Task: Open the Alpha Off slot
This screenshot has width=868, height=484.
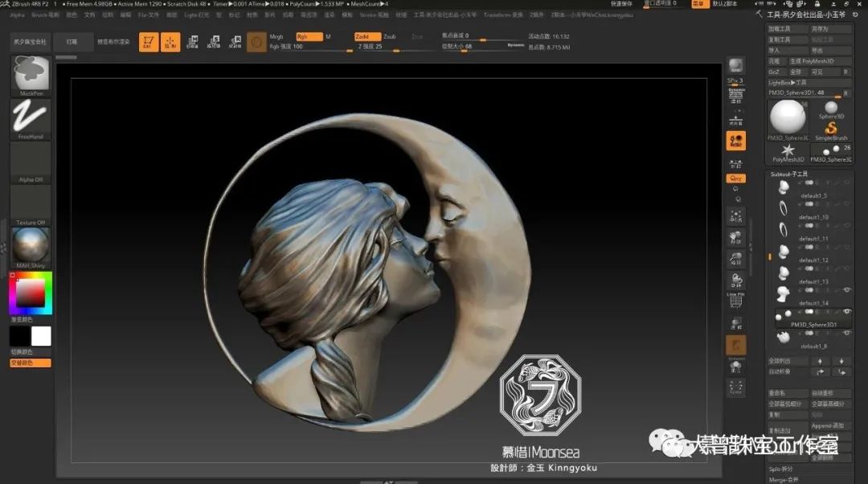Action: (x=31, y=161)
